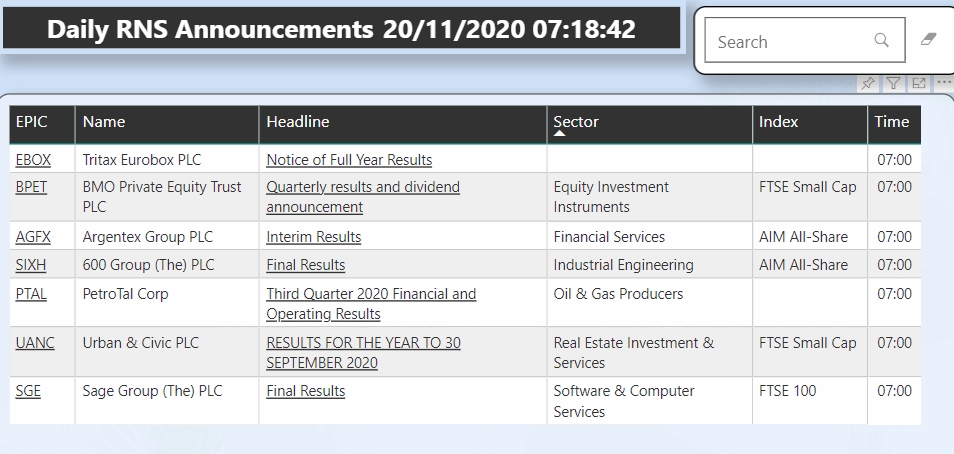Sort table by Time column header
Image resolution: width=954 pixels, height=454 pixels.
tap(892, 122)
